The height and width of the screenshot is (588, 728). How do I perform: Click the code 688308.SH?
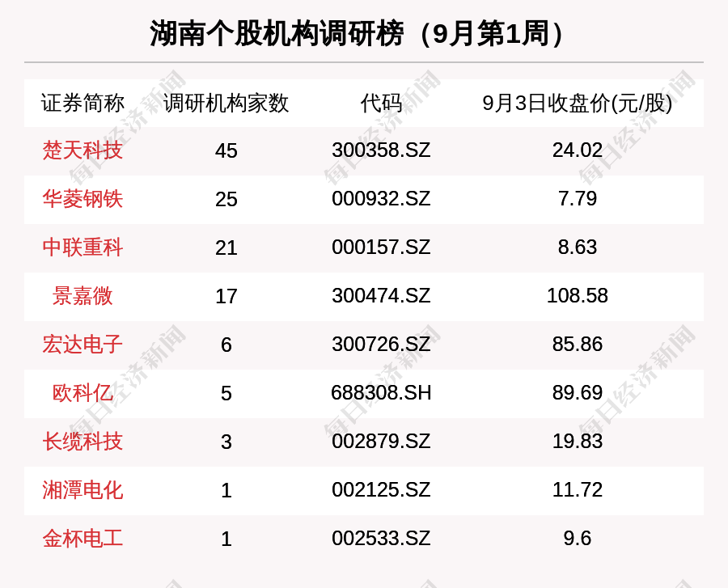point(381,393)
